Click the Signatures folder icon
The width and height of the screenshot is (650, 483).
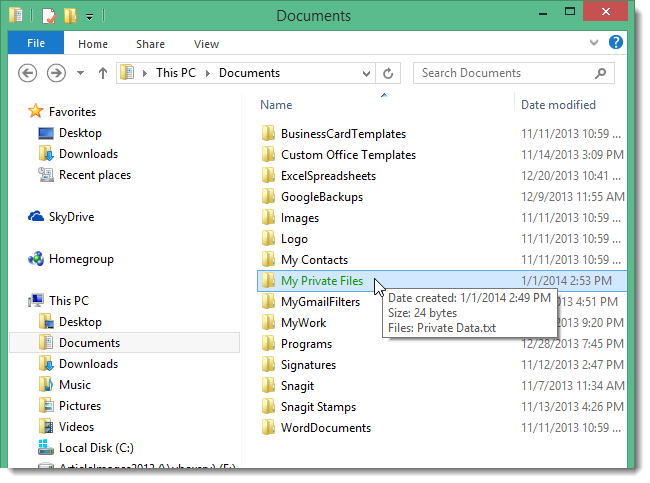[x=268, y=365]
